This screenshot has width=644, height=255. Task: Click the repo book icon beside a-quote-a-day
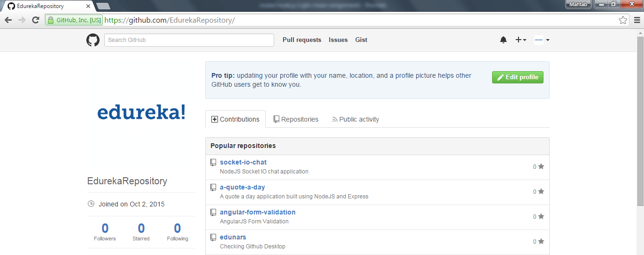(x=213, y=187)
